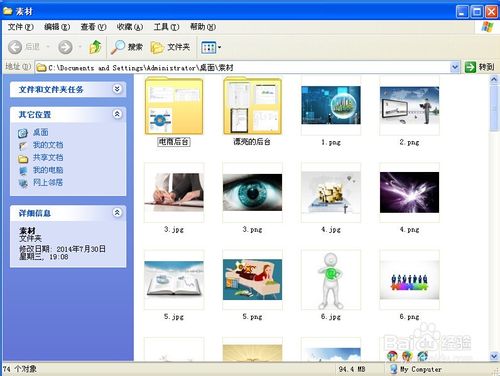
Task: Select the 6.jpg white figure thumbnail
Action: 331,281
